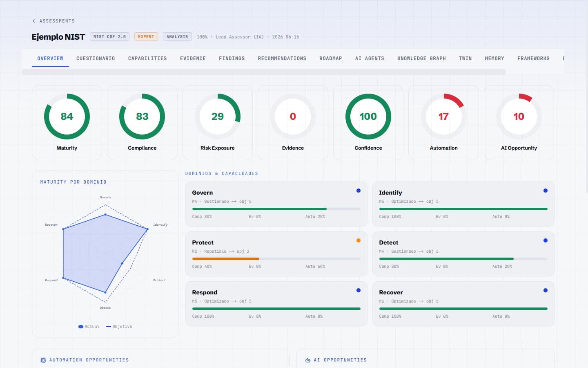Click 'M2 · Repetible → obj 3' text
This screenshot has height=368, width=588.
tap(220, 251)
